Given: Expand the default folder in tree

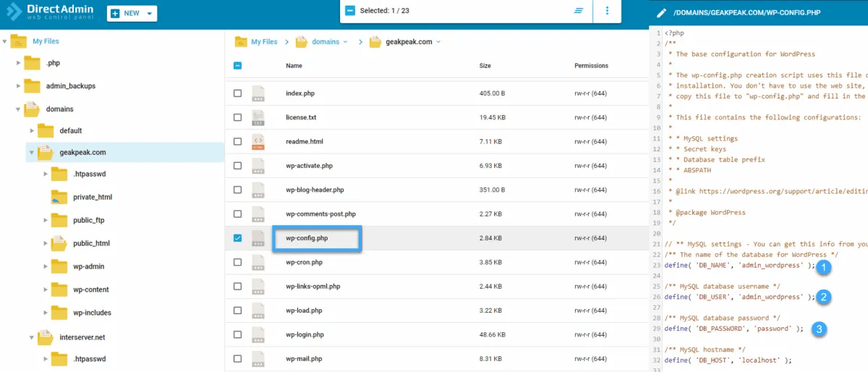Looking at the screenshot, I should click(32, 131).
